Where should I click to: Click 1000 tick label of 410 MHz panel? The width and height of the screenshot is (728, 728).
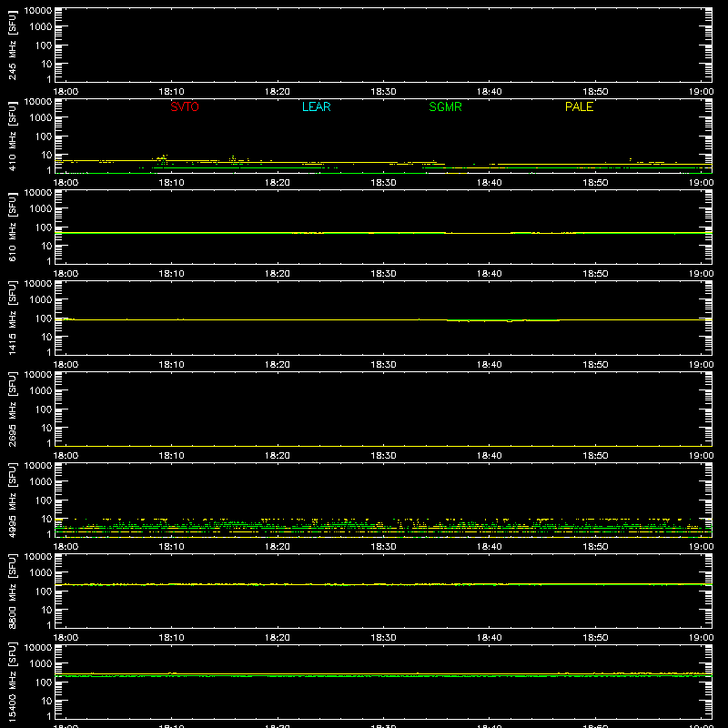point(41,118)
